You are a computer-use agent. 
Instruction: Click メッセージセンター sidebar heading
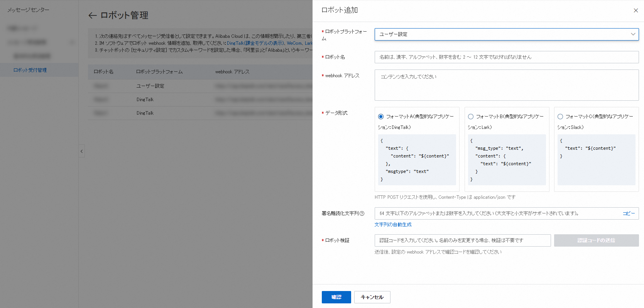click(29, 10)
